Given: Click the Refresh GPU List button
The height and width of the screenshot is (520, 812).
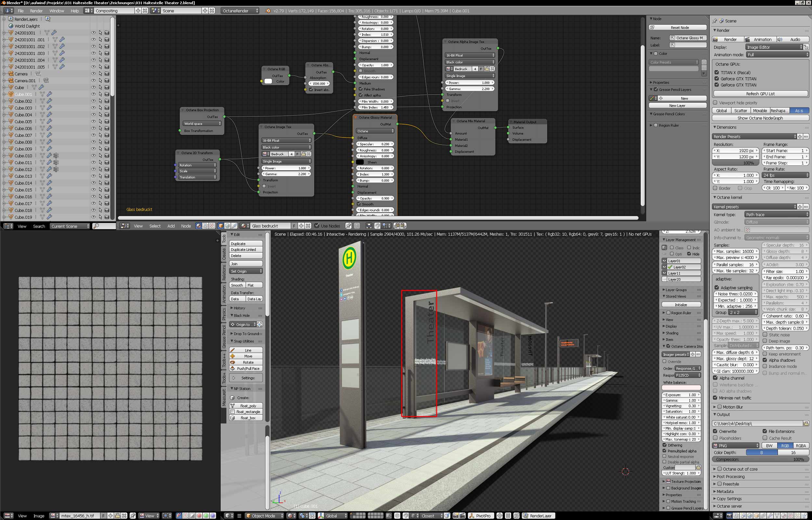Looking at the screenshot, I should [760, 94].
